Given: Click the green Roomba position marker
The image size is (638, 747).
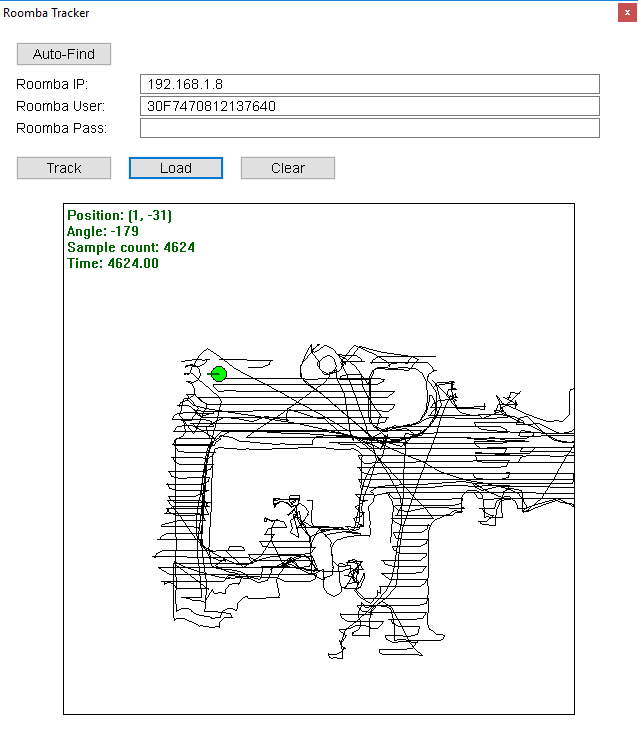Looking at the screenshot, I should [219, 374].
